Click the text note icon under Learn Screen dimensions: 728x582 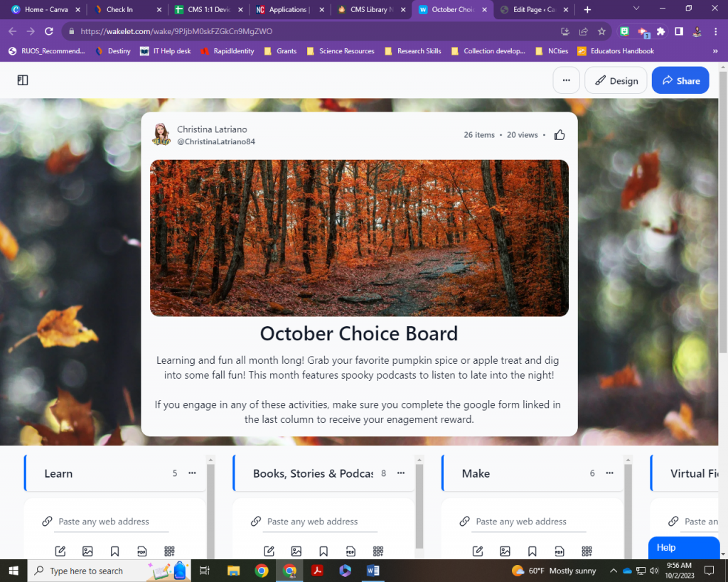[x=60, y=551]
